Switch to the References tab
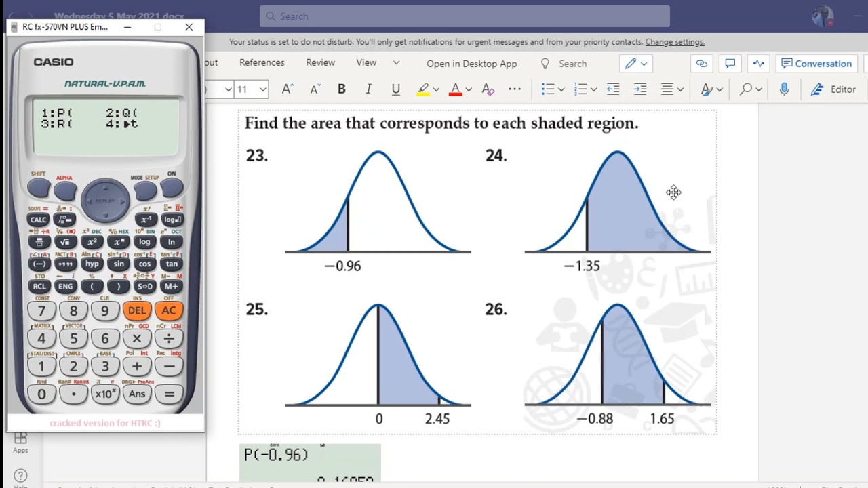The image size is (868, 488). tap(262, 62)
